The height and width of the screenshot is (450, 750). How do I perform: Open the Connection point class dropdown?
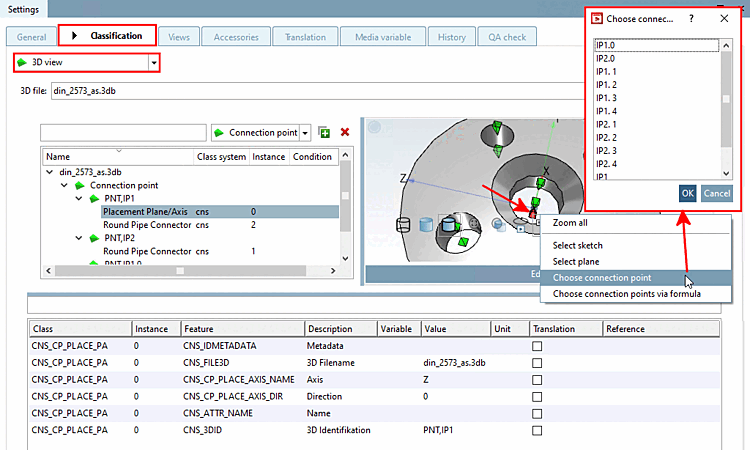(305, 132)
